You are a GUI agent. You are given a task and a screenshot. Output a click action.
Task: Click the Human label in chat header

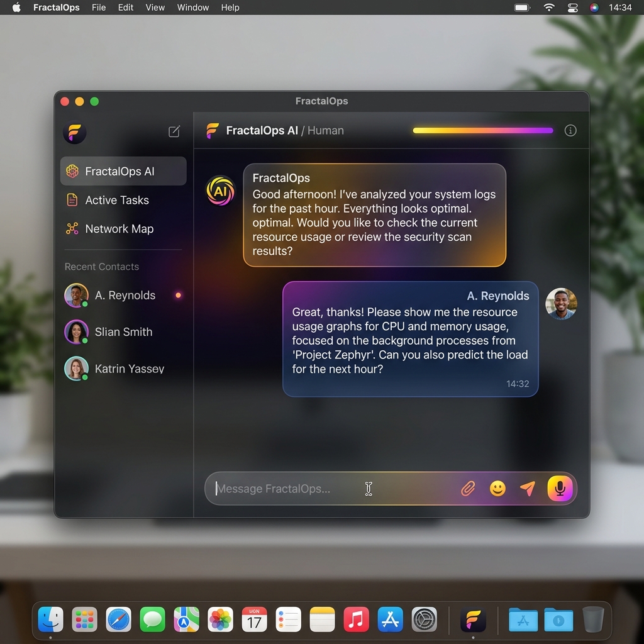tap(325, 131)
